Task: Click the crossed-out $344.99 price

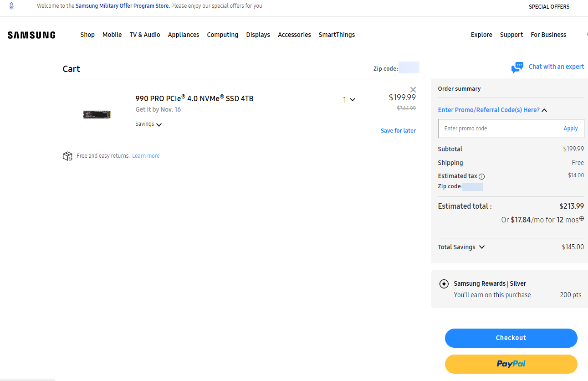Action: [406, 108]
